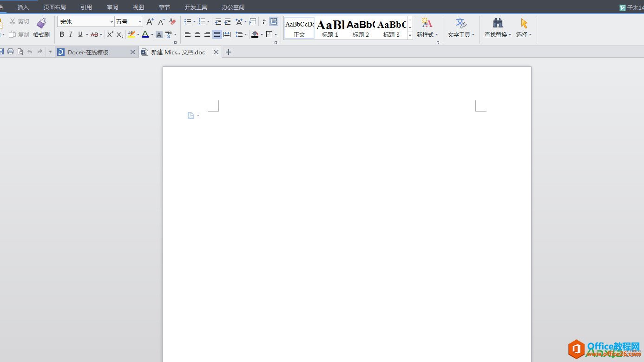Decrease indent icon in paragraph group
This screenshot has width=644, height=362.
pos(218,21)
